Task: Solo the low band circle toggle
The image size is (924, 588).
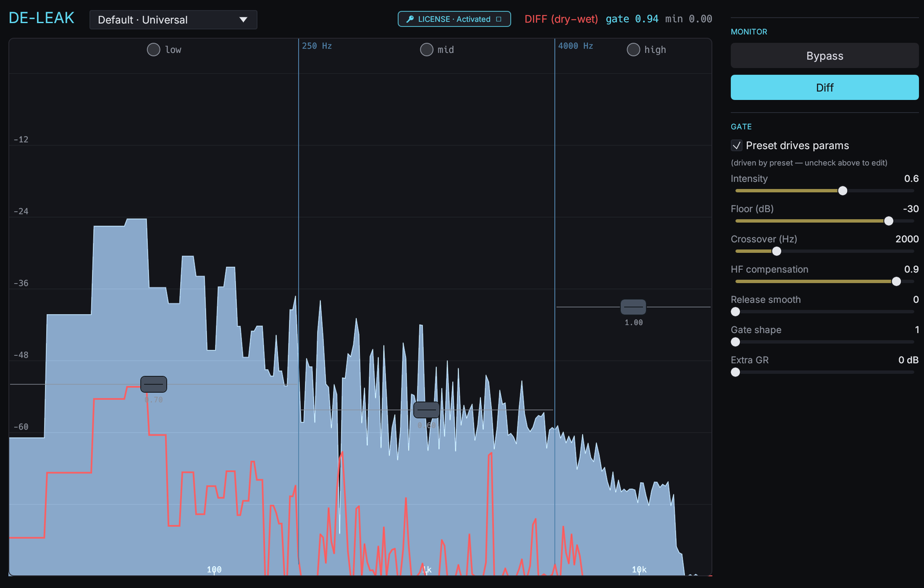Action: click(154, 50)
